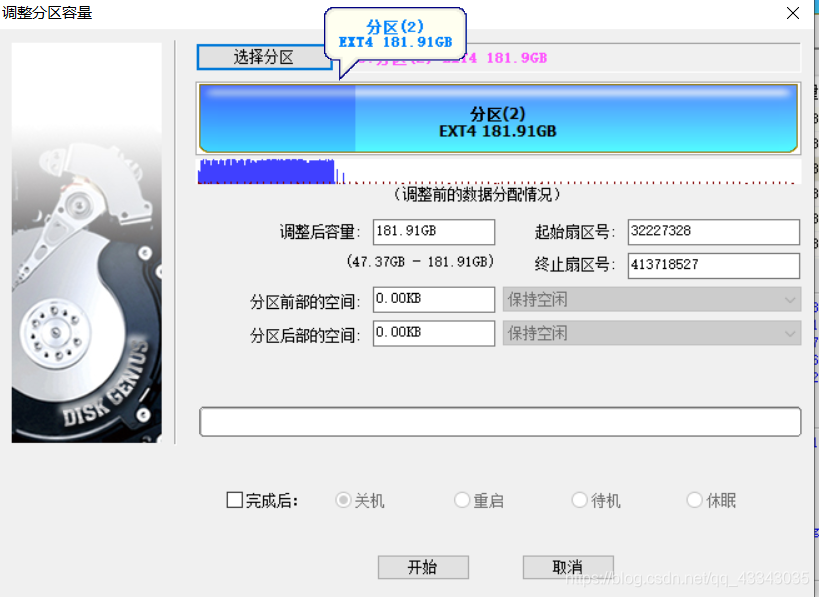
Task: Click the 取消 button
Action: [x=568, y=567]
